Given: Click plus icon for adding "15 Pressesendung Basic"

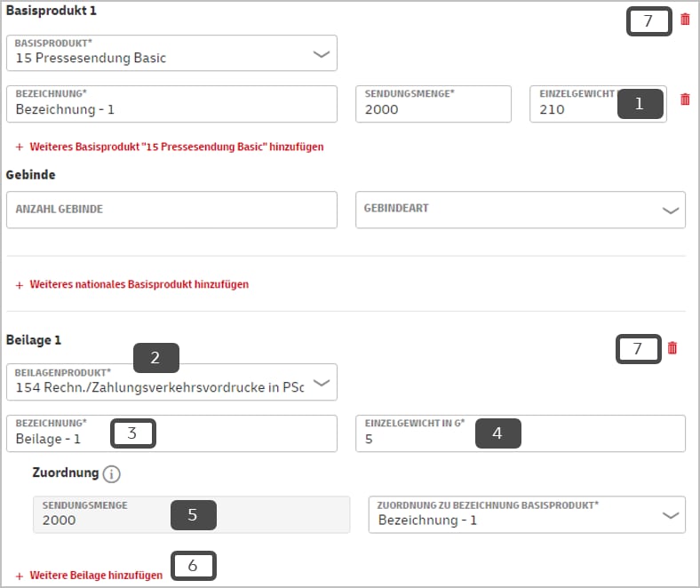Looking at the screenshot, I should pyautogui.click(x=20, y=147).
